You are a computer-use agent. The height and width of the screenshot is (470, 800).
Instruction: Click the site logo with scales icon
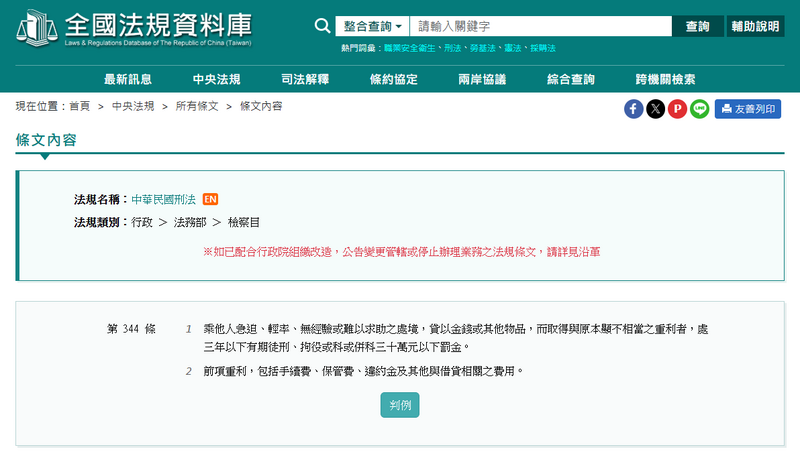(134, 28)
